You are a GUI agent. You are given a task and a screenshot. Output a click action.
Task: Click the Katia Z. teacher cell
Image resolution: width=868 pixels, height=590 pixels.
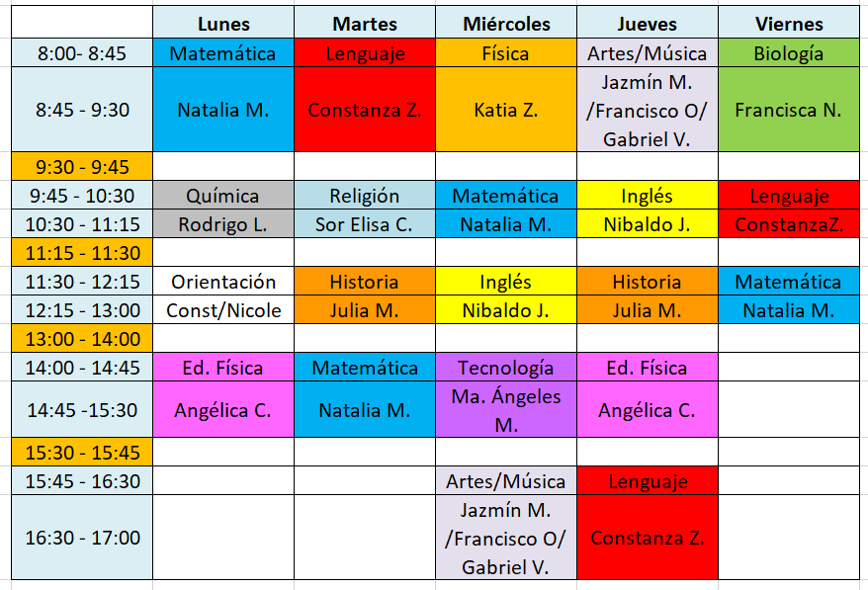505,110
